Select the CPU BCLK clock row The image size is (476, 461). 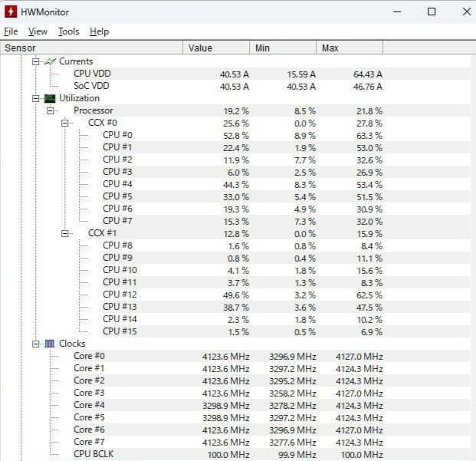tap(95, 454)
